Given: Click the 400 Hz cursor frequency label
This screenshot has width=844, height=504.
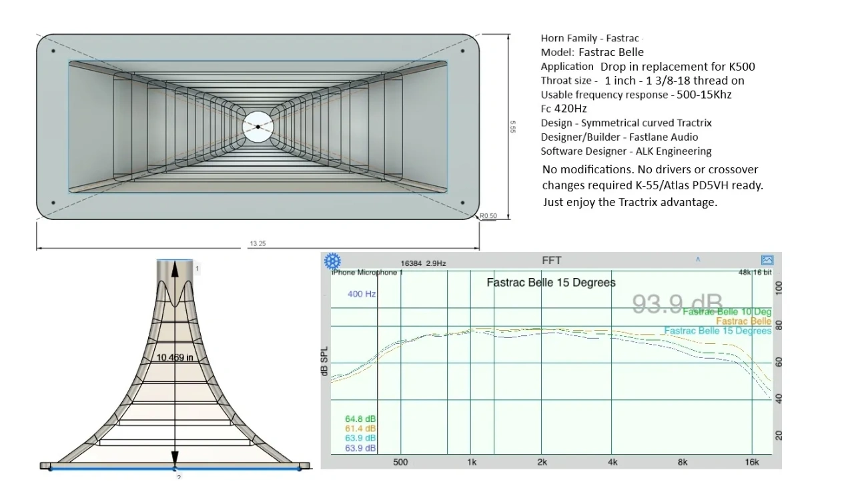Looking at the screenshot, I should [361, 294].
